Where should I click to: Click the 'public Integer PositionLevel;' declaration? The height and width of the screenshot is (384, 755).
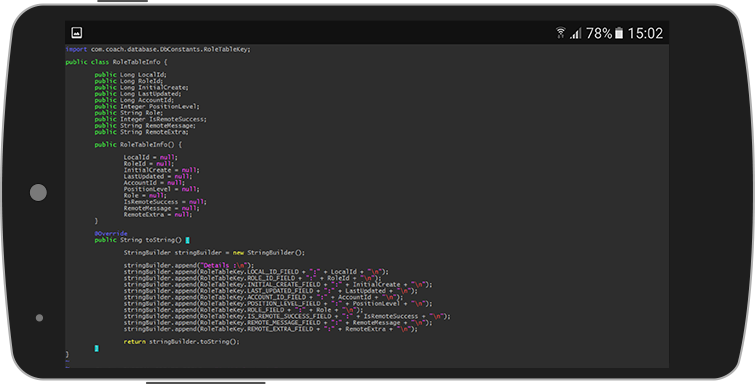click(147, 106)
